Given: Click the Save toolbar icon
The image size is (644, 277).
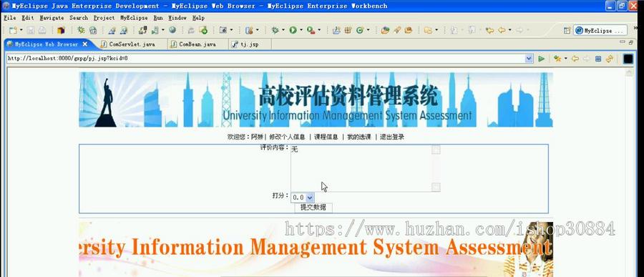Looking at the screenshot, I should coord(31,30).
